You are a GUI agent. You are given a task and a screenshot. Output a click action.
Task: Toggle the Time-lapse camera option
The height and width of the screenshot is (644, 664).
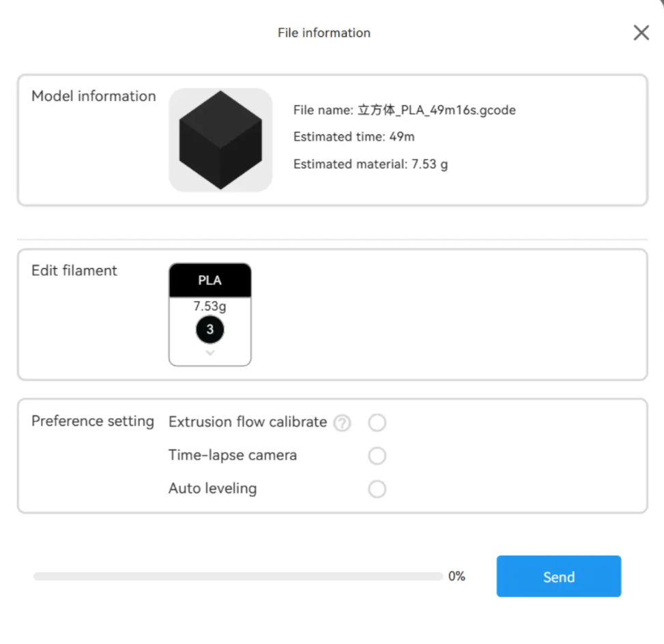coord(377,456)
